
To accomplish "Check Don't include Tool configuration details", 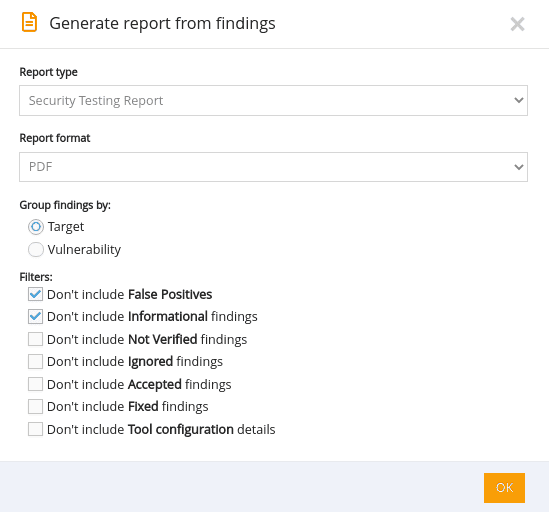I will click(35, 429).
